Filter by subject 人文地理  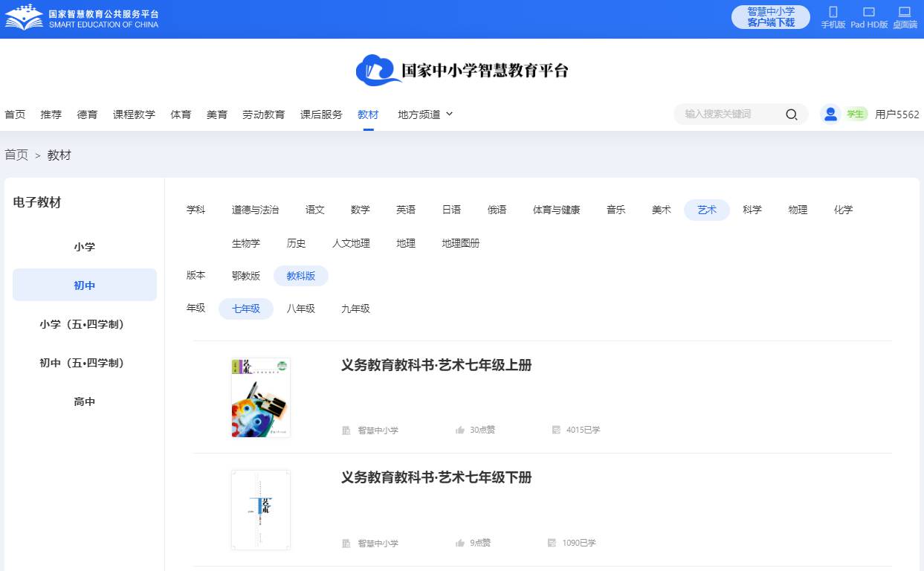[351, 243]
